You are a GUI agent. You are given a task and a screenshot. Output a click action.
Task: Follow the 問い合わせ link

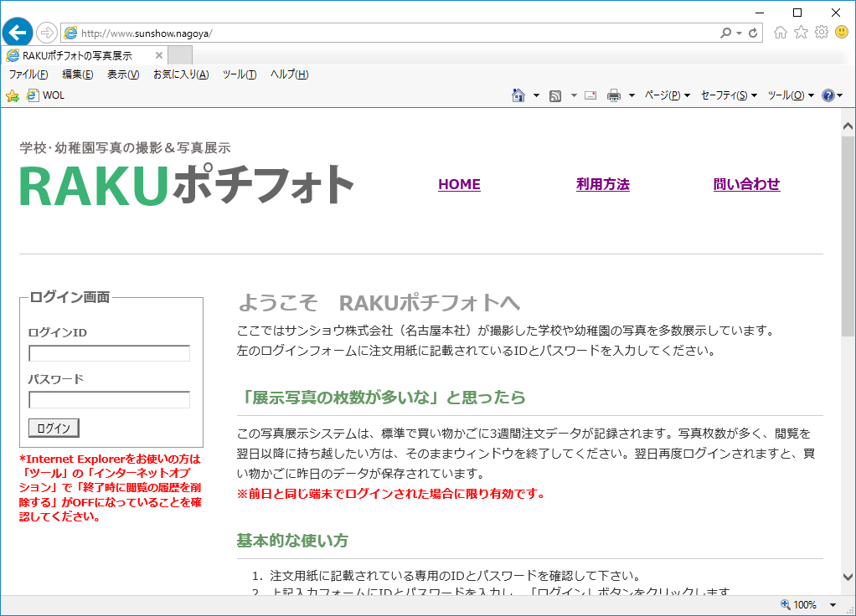(746, 184)
